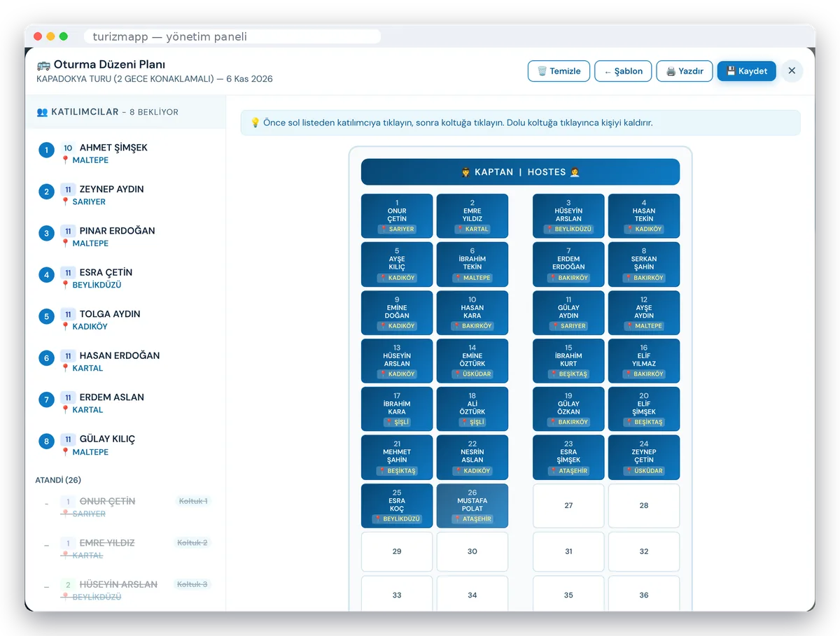Click assigned Onur Çetin row tagged Koltuk 1
The height and width of the screenshot is (636, 840).
click(125, 507)
